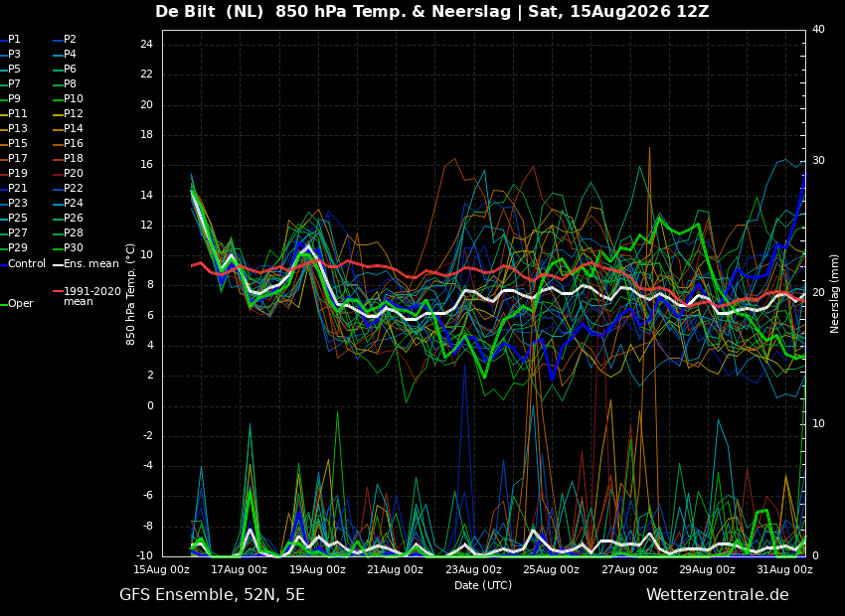Viewport: 845px width, 616px height.
Task: Select the P4 legend entry
Action: tap(70, 54)
